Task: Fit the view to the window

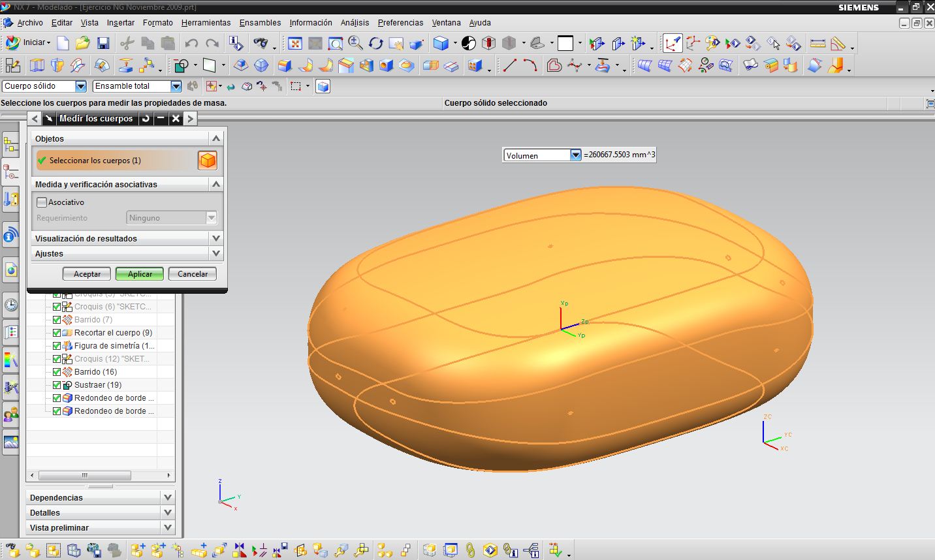Action: pyautogui.click(x=295, y=43)
